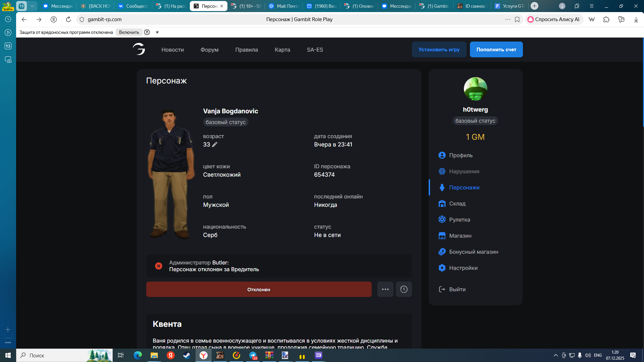The image size is (644, 362).
Task: Open the address bar three-dots menu
Action: point(507,19)
